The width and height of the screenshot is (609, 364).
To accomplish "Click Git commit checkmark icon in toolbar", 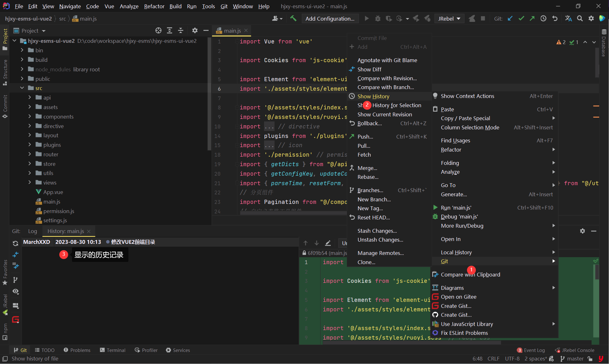I will [x=521, y=18].
